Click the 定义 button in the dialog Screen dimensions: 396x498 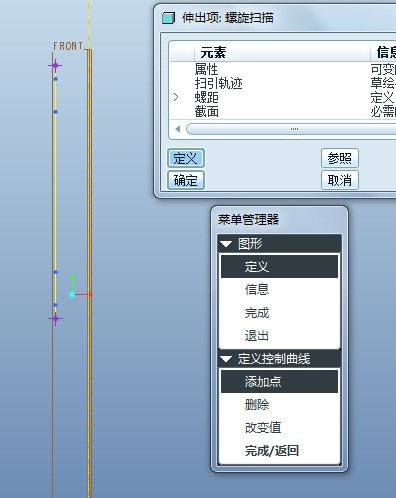pyautogui.click(x=186, y=158)
